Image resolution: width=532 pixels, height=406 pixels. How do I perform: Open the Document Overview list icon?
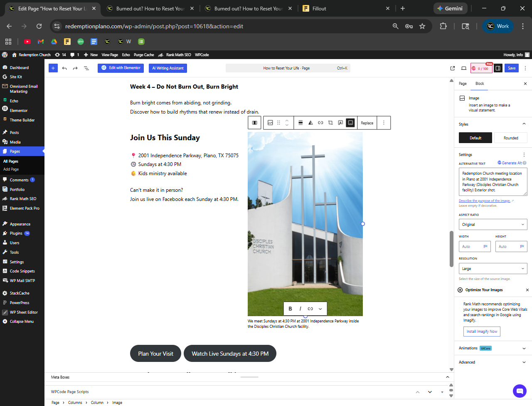pos(86,68)
